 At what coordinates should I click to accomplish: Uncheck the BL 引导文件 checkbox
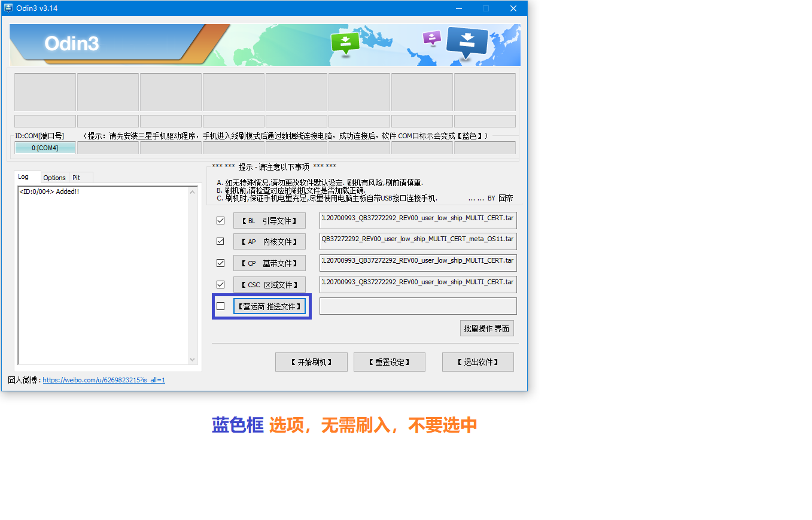(220, 220)
